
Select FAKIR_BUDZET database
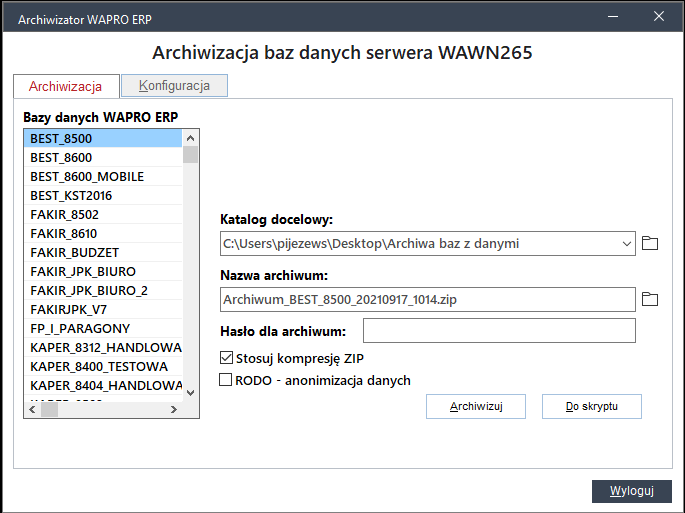click(103, 253)
